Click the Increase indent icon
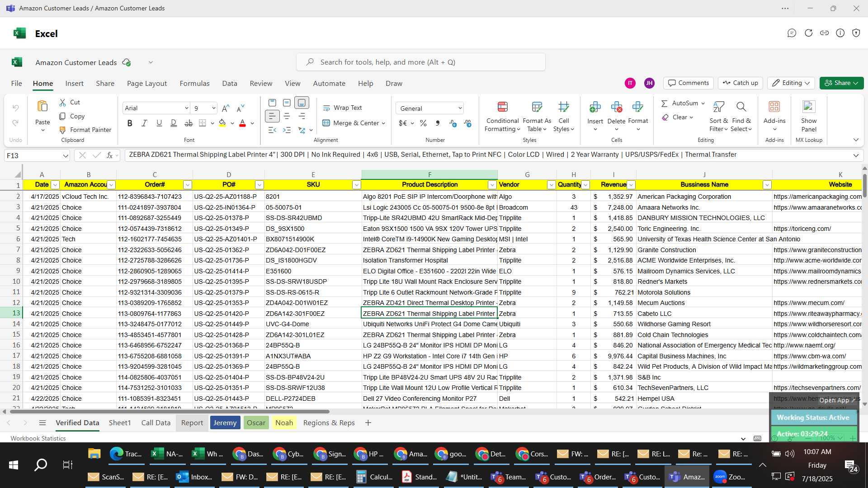The image size is (868, 488). [287, 130]
